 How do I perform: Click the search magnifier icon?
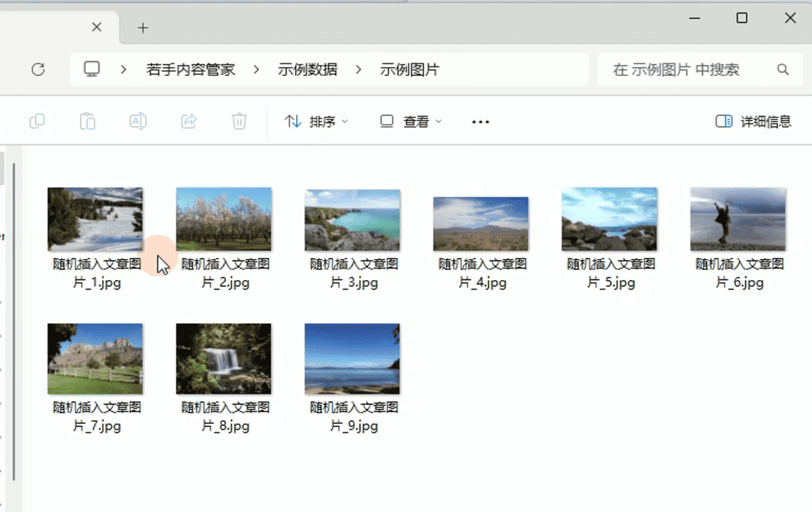[x=783, y=69]
